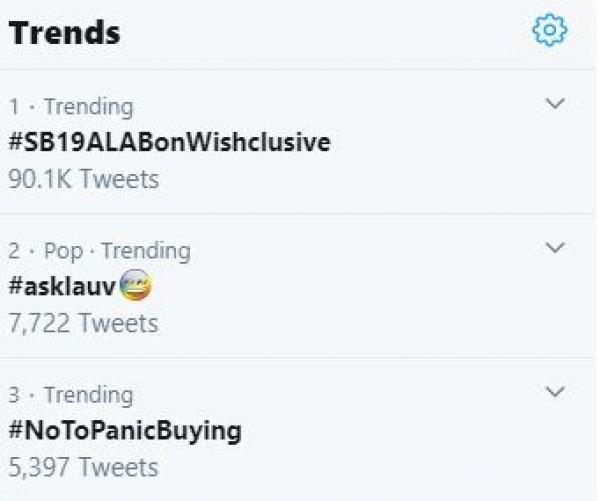Click the "5,397 Tweets" count
Viewport: 600px width, 501px height.
(x=83, y=467)
